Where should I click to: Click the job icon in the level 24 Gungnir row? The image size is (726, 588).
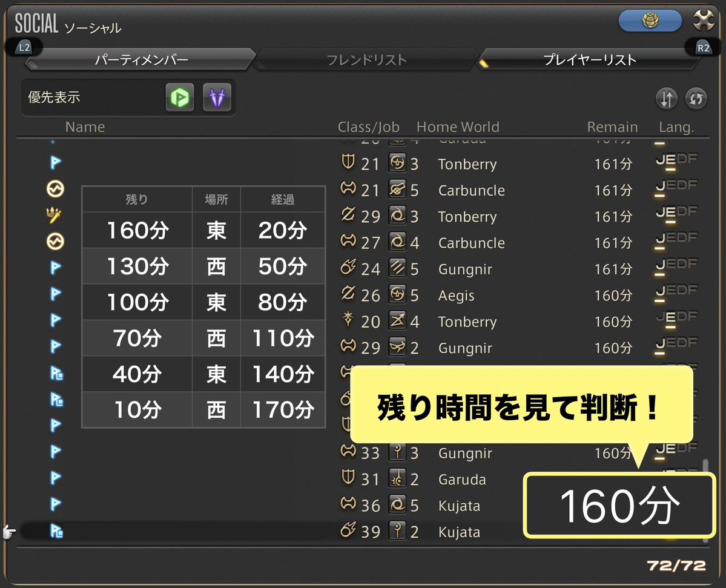(x=397, y=268)
